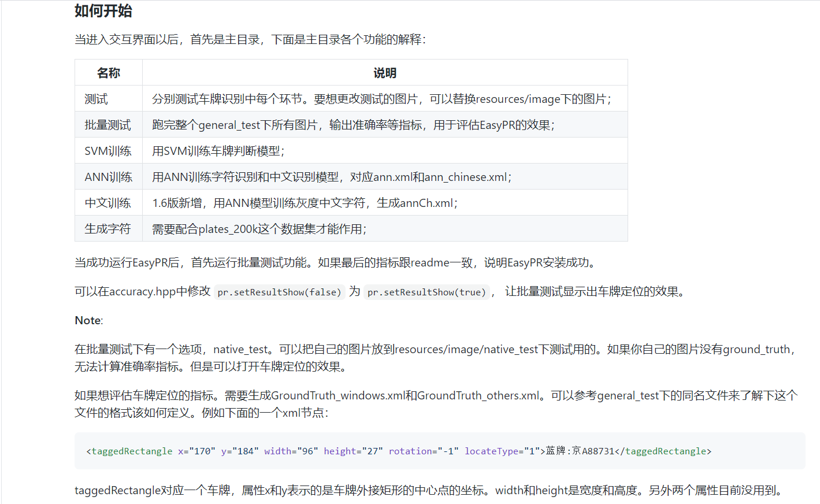Click the ANN训练 row label

pos(108,176)
